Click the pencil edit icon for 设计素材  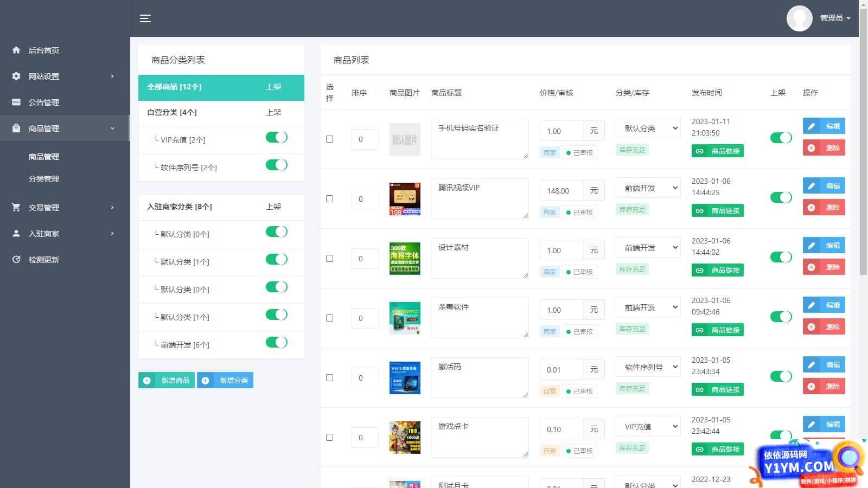pyautogui.click(x=811, y=245)
